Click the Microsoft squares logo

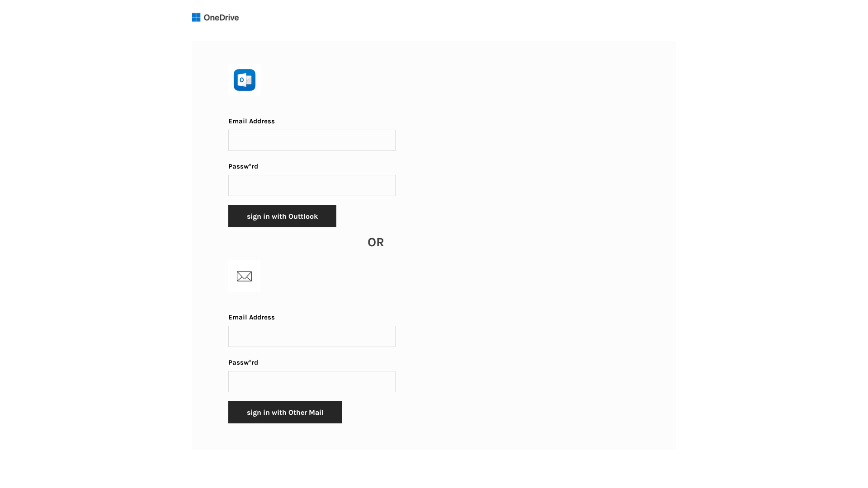pos(196,17)
